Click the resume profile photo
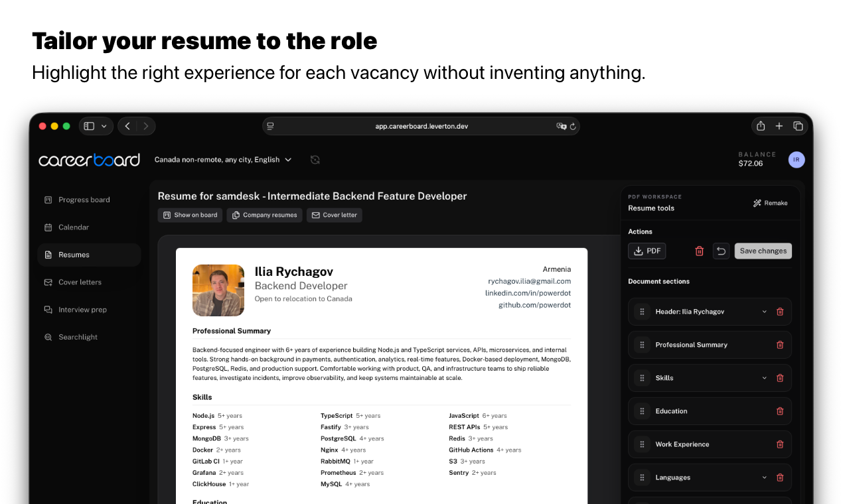This screenshot has width=843, height=504. click(218, 290)
